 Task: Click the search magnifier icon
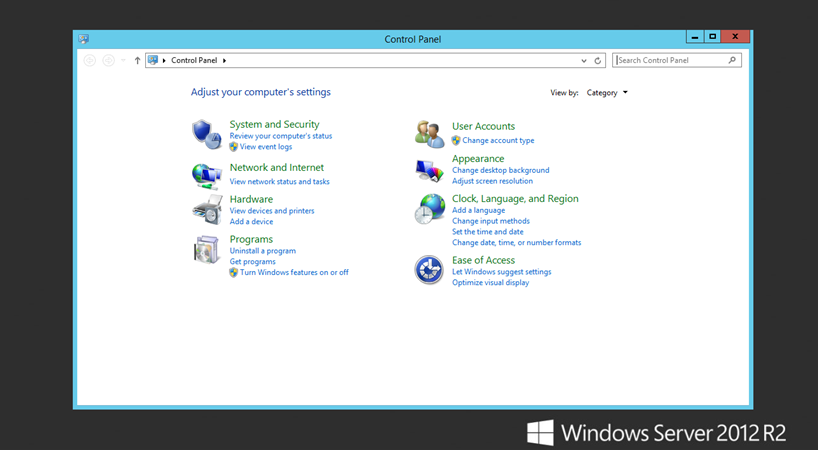pos(732,60)
